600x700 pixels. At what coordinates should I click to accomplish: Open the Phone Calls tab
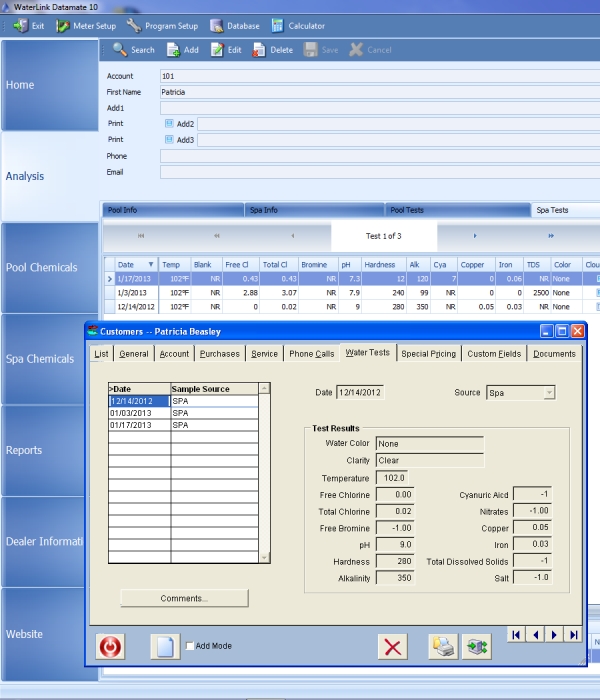pyautogui.click(x=312, y=354)
